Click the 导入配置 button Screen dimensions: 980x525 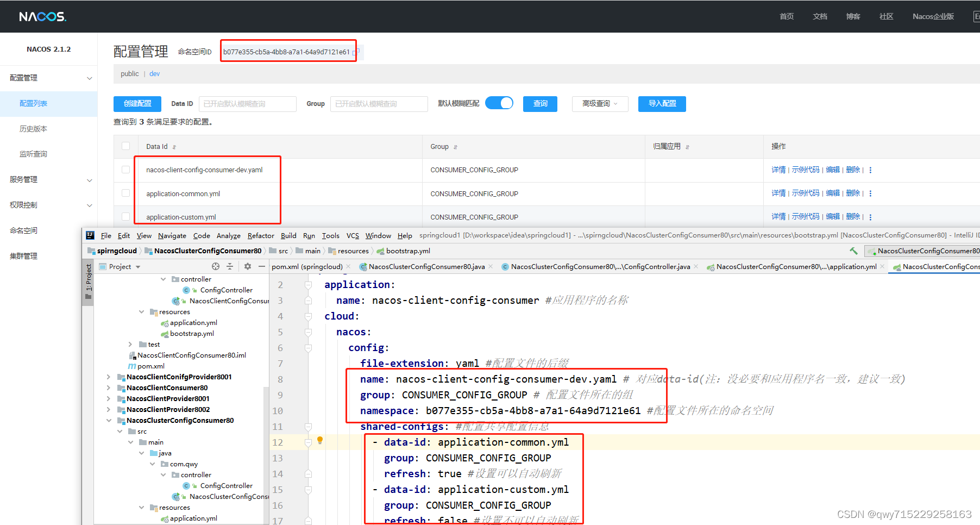(x=662, y=104)
